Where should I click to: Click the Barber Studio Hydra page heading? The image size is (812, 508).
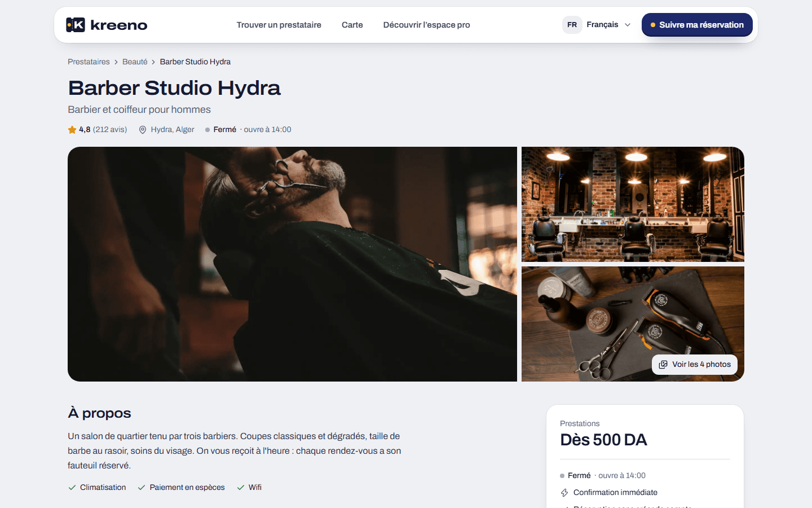(174, 88)
